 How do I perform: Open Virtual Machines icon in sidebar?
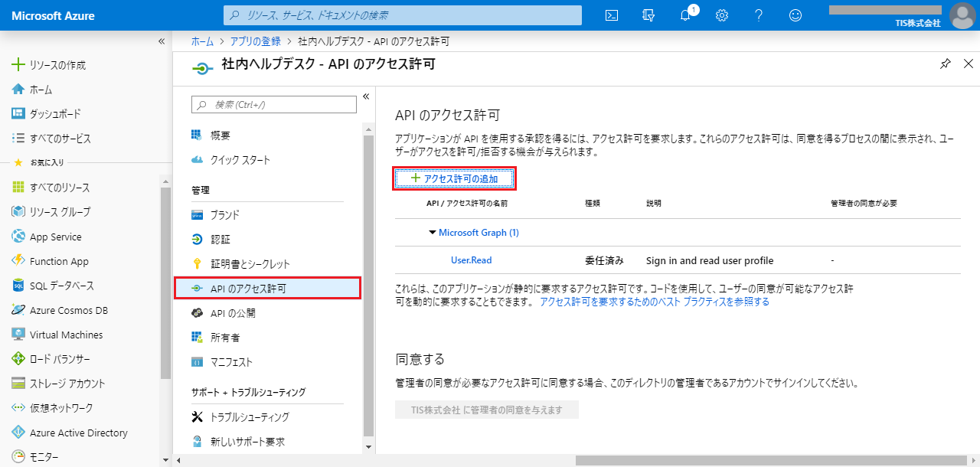tap(18, 335)
